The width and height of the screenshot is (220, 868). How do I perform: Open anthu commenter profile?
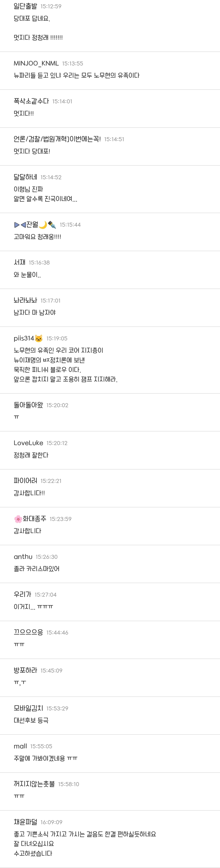click(x=23, y=557)
